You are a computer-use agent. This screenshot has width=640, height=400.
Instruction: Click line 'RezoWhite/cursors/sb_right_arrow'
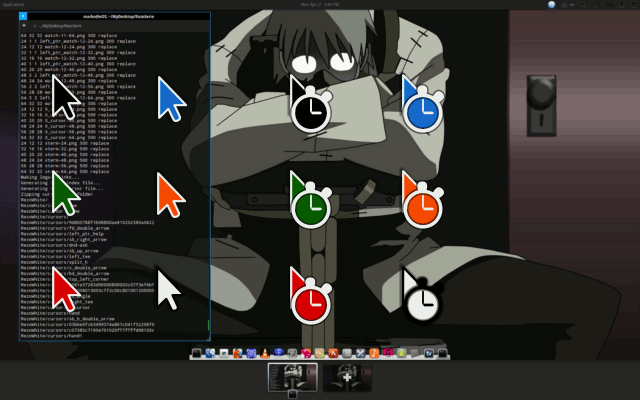tap(64, 240)
